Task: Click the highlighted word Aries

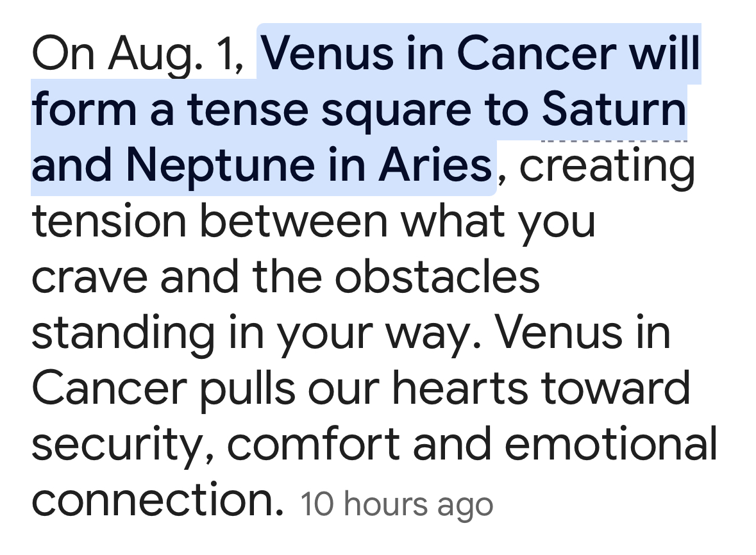Action: [433, 165]
